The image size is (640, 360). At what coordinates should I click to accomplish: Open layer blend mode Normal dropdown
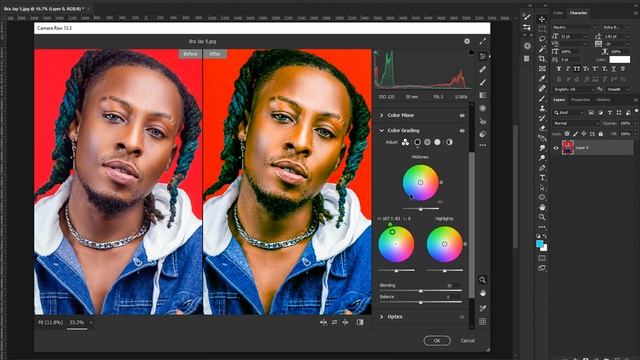pyautogui.click(x=576, y=123)
